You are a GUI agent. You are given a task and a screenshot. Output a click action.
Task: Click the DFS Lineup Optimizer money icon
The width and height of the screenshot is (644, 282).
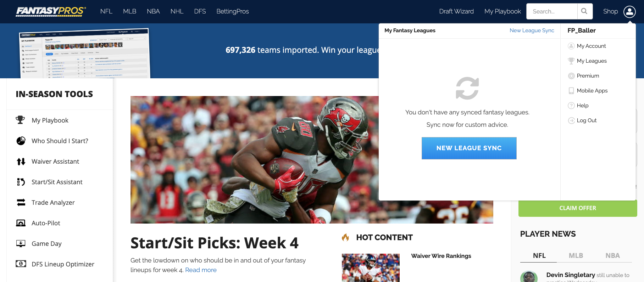pyautogui.click(x=21, y=264)
